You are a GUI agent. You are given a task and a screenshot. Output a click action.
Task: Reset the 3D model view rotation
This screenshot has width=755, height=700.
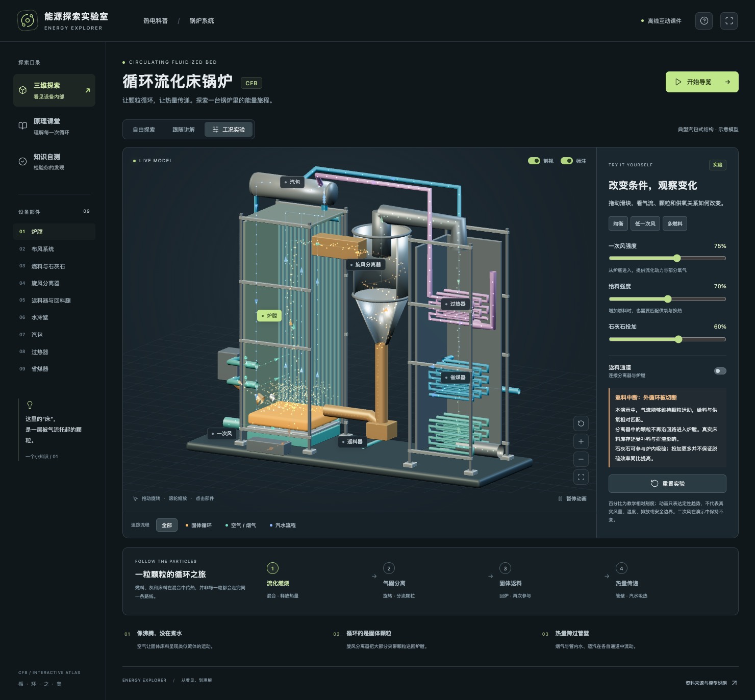click(x=581, y=423)
